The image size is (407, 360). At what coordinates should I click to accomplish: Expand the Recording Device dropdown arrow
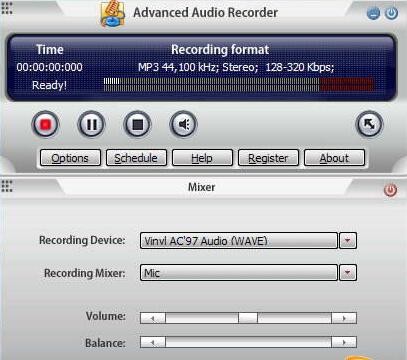(x=348, y=241)
